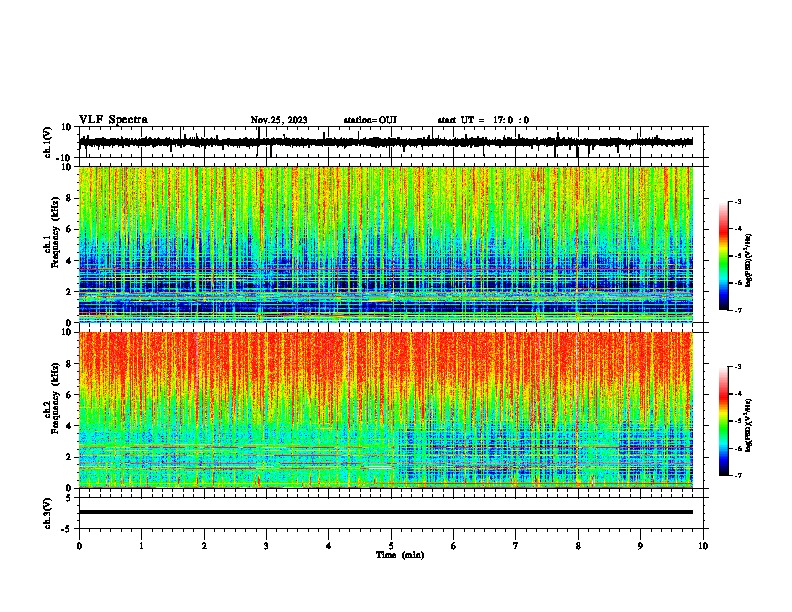792x612 pixels.
Task: Click the ch.1 waveform trace panel
Action: [391, 142]
